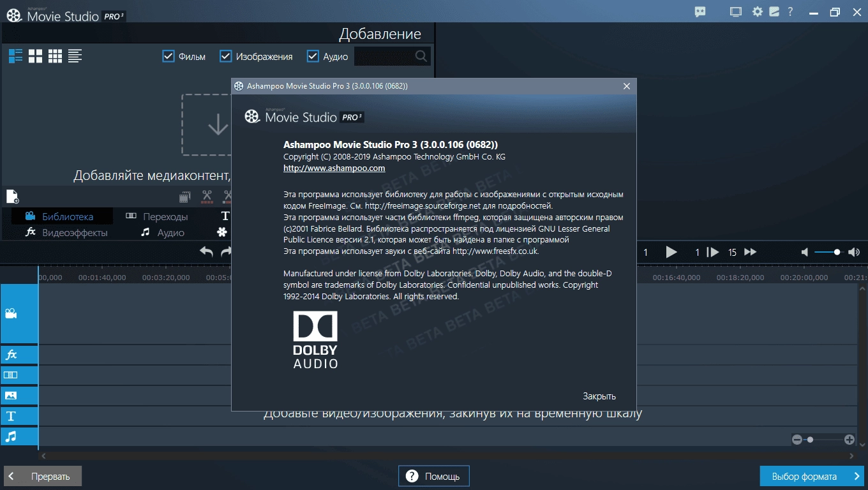Click the timeline scrollbar right arrow

(x=851, y=456)
